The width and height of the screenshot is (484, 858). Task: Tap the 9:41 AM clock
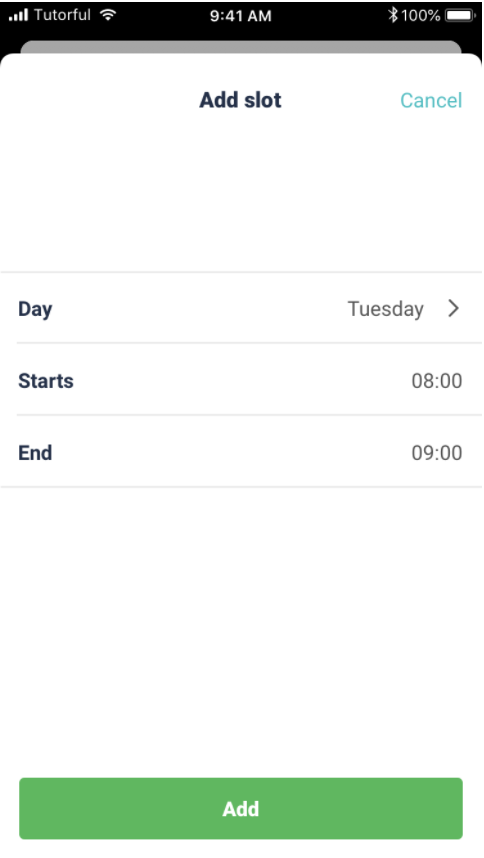241,16
